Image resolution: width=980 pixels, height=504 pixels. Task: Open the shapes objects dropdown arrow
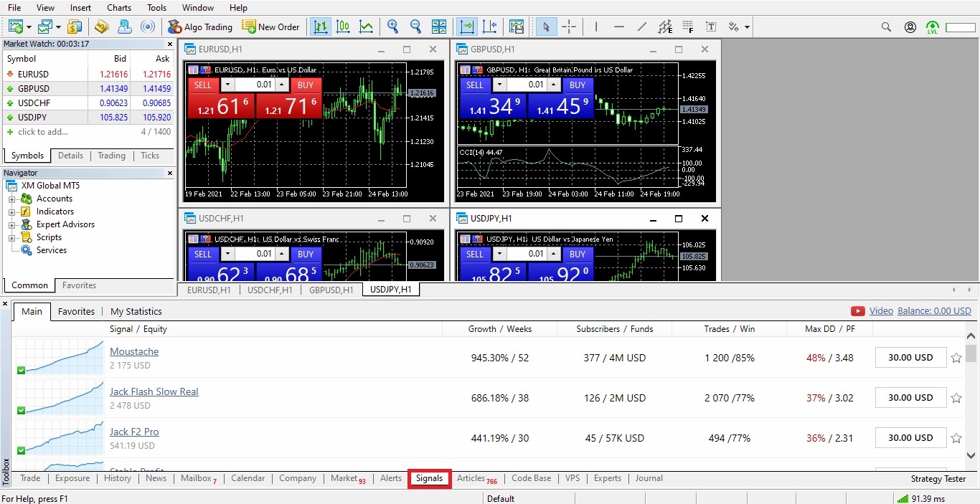point(747,27)
